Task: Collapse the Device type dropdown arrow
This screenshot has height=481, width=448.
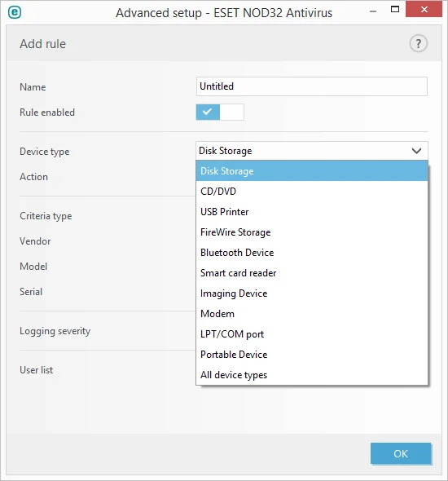Action: click(x=416, y=151)
